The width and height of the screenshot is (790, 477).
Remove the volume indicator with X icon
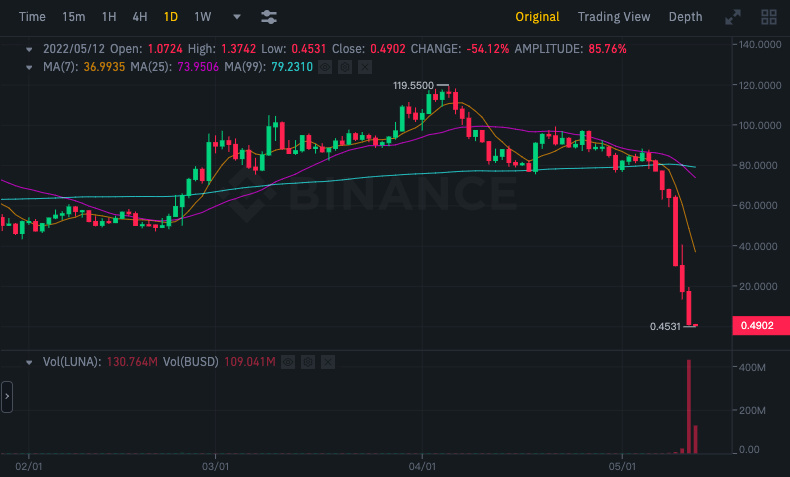pos(328,362)
